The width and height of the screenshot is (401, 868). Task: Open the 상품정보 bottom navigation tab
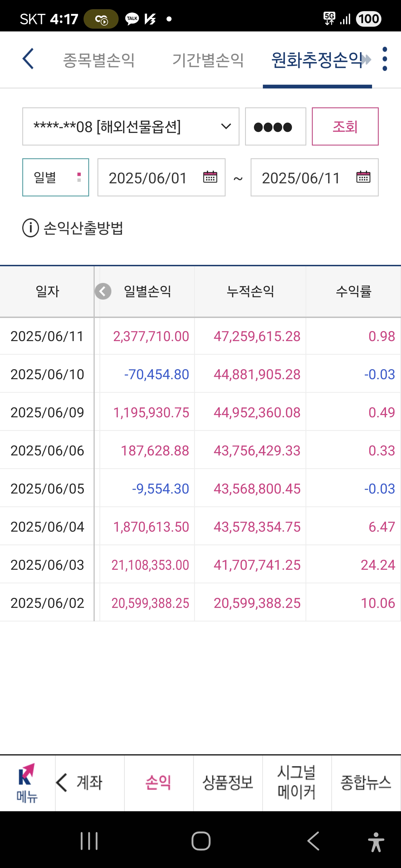[x=228, y=783]
